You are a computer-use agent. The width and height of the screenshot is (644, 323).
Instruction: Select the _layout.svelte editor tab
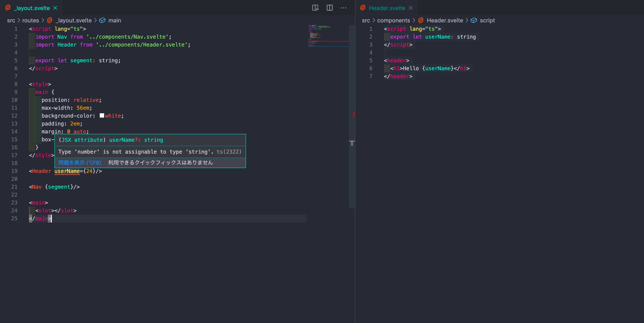point(32,8)
